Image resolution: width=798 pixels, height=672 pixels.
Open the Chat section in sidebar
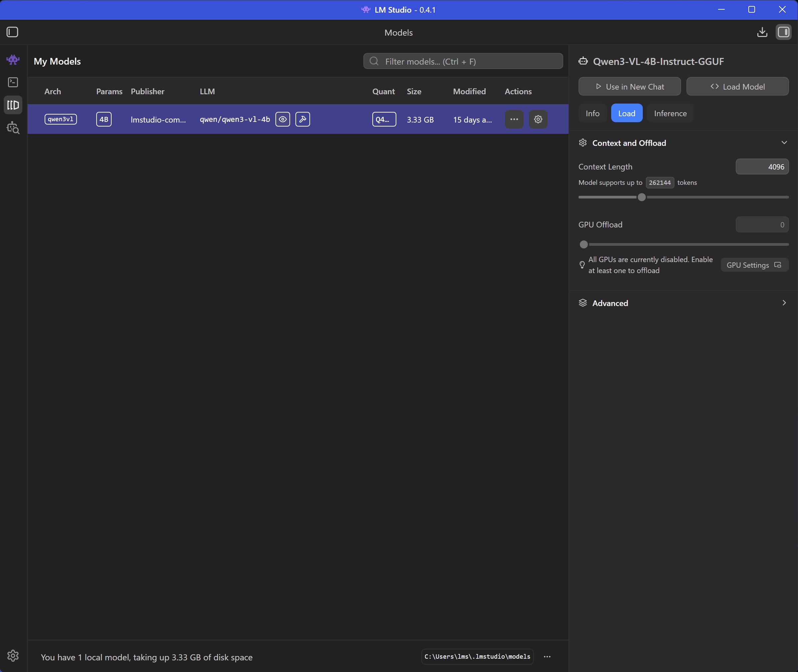pyautogui.click(x=13, y=60)
